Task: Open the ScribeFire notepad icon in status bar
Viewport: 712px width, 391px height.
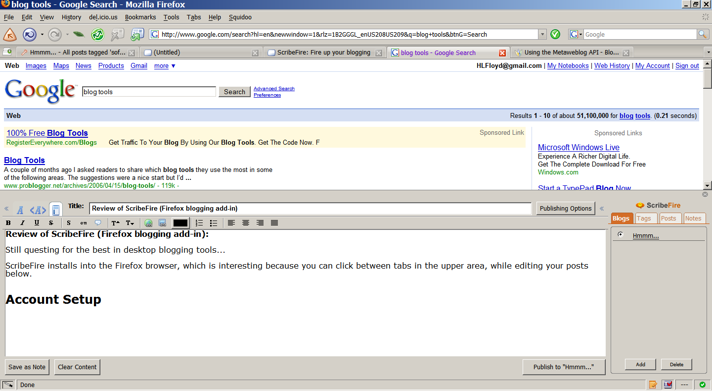Action: [x=653, y=385]
